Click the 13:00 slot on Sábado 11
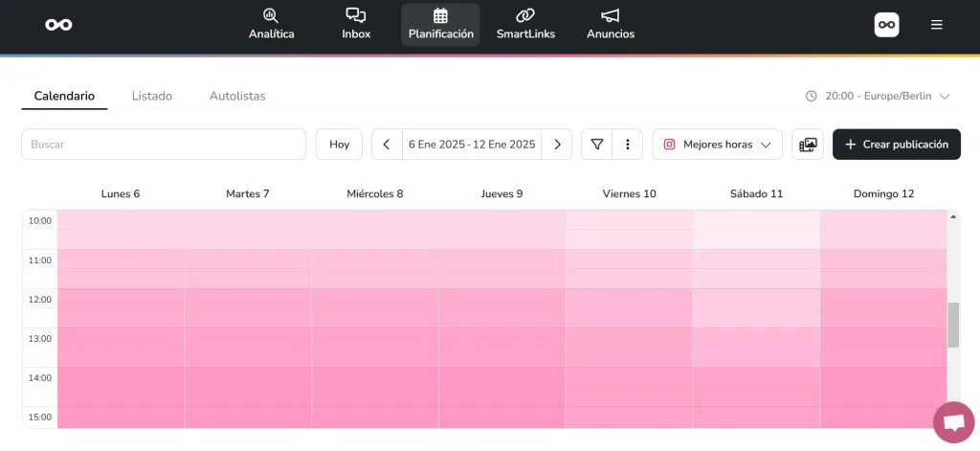 pyautogui.click(x=756, y=348)
